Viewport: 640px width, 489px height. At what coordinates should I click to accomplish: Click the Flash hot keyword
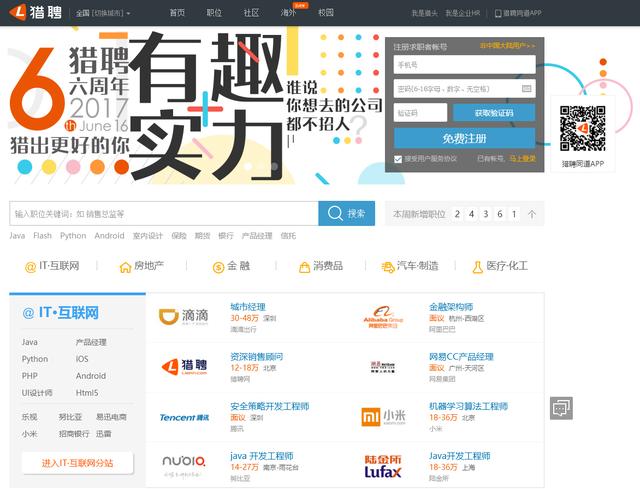tap(42, 236)
